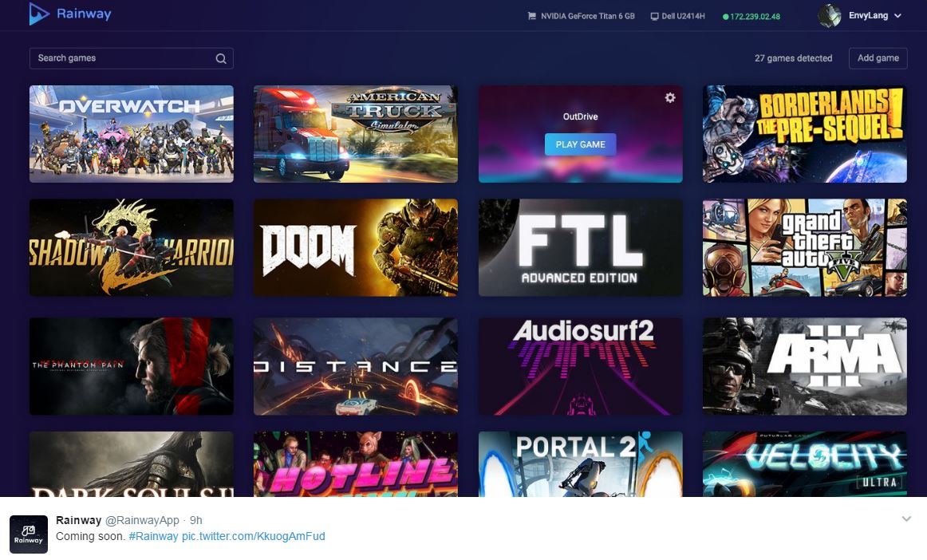Click the Rainway logo icon
927x560 pixels.
(38, 14)
